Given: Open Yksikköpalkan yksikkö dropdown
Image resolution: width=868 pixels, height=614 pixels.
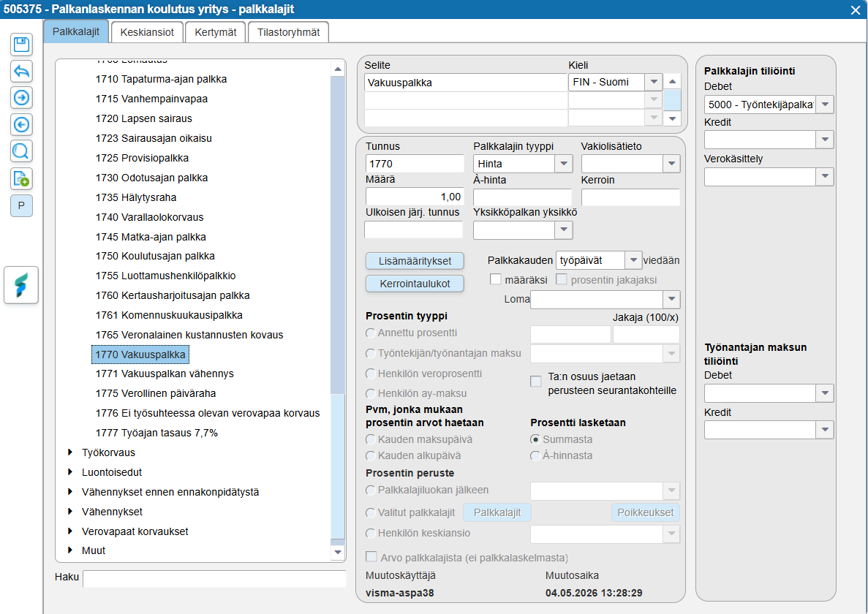Looking at the screenshot, I should click(x=564, y=230).
